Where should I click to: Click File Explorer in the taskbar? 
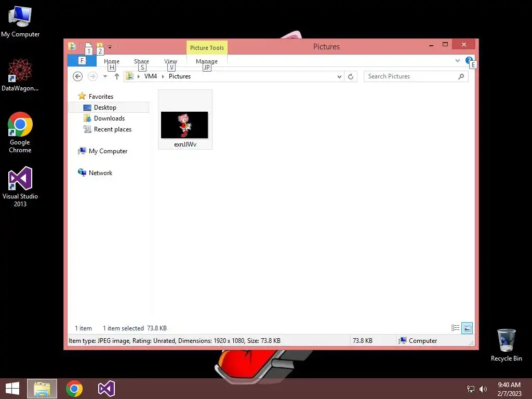pyautogui.click(x=42, y=389)
